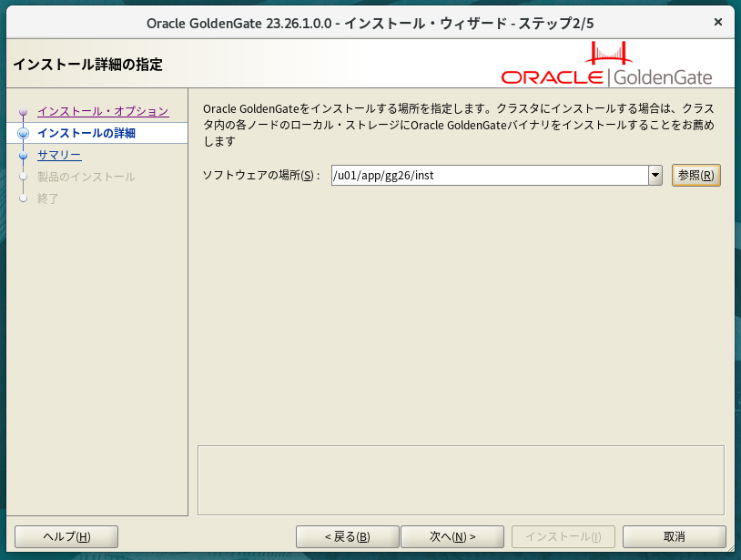Go back using the 戻る(B) button
This screenshot has height=560, width=741.
pyautogui.click(x=347, y=536)
